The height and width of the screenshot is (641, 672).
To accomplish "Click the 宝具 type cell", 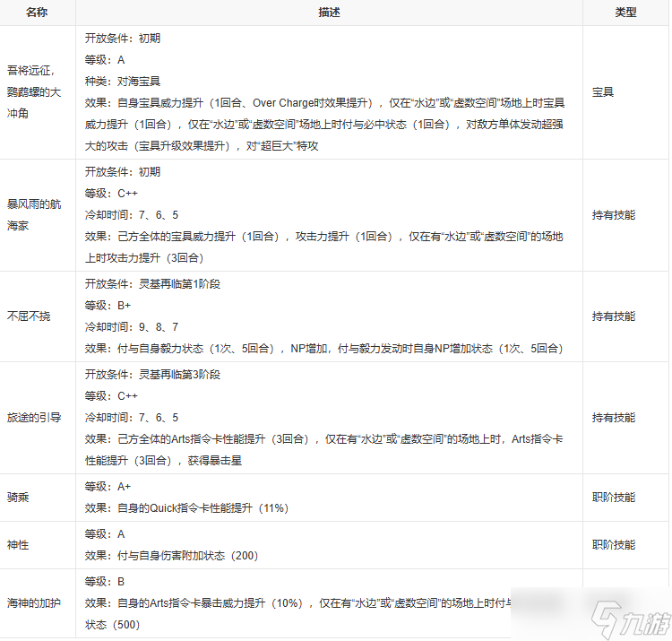I will (x=603, y=92).
